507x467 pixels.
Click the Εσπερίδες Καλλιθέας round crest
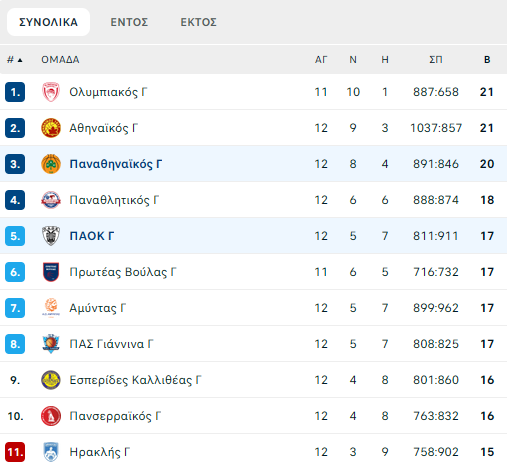51,380
